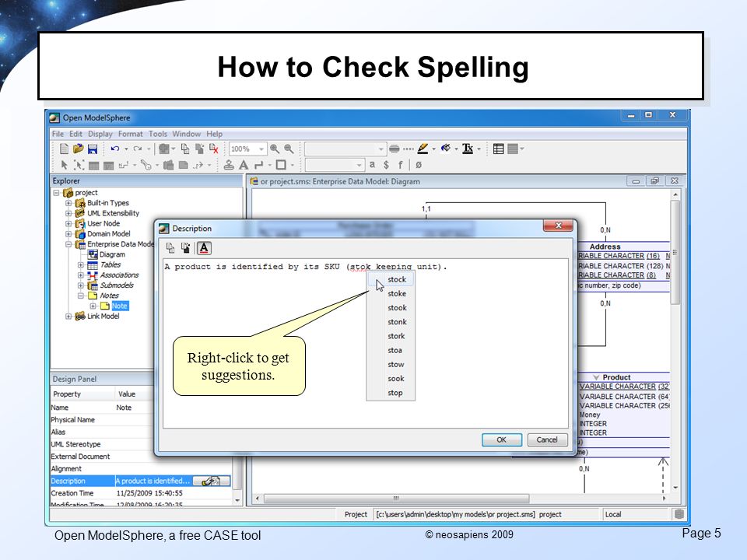The width and height of the screenshot is (747, 560).
Task: Collapse the Notes folder node
Action: tap(81, 296)
